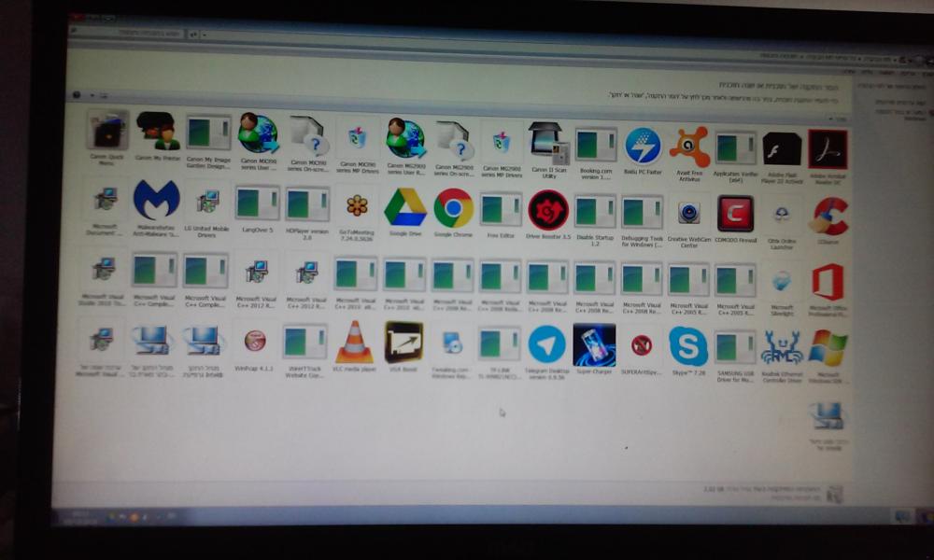Select the SUPERAntiSpyware icon

[x=642, y=345]
